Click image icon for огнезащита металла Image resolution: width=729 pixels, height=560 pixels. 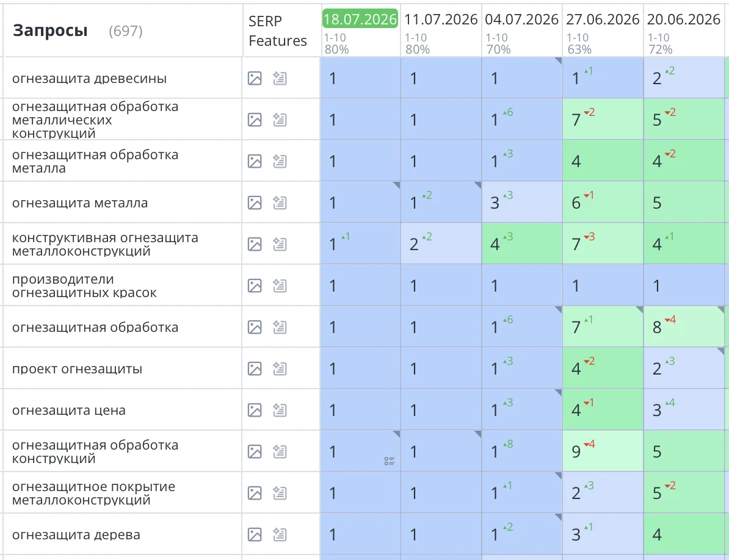255,203
